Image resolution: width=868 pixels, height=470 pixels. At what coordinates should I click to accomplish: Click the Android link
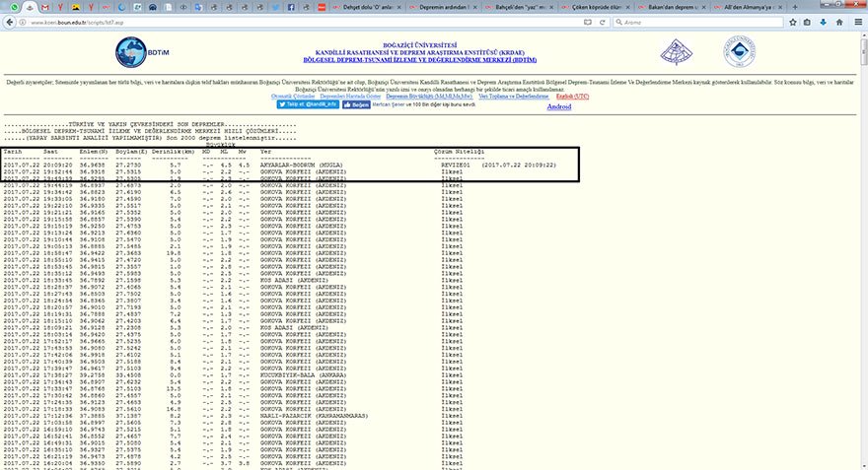(x=558, y=106)
